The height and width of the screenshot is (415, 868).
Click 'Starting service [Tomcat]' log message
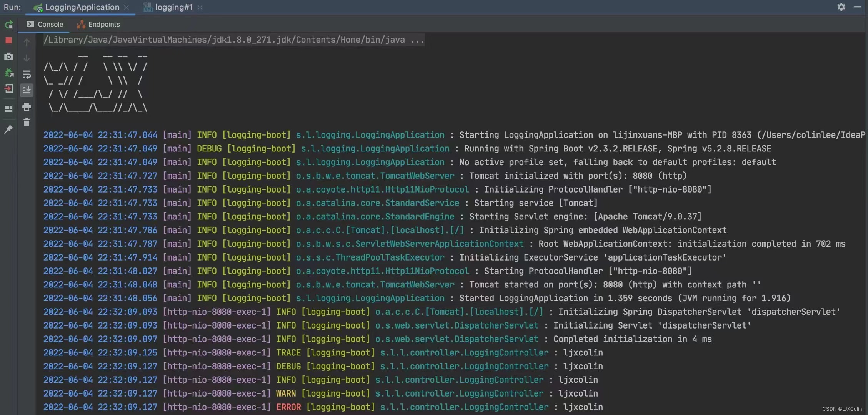point(536,203)
